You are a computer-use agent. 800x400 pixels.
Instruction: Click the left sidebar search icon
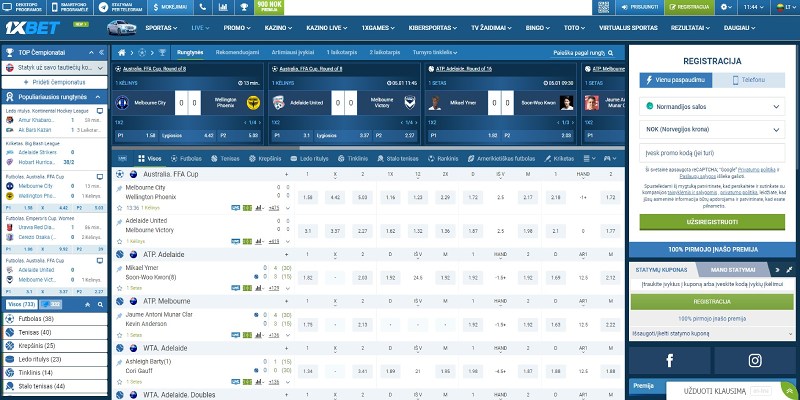tap(100, 305)
